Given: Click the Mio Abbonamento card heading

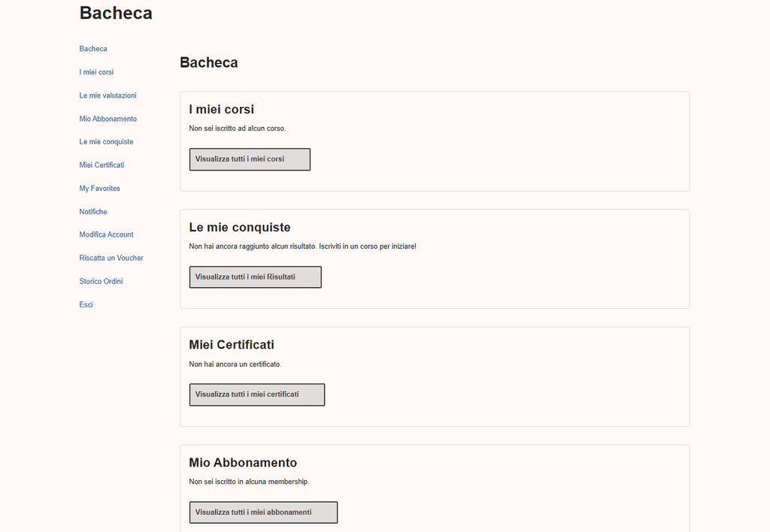Looking at the screenshot, I should [243, 463].
